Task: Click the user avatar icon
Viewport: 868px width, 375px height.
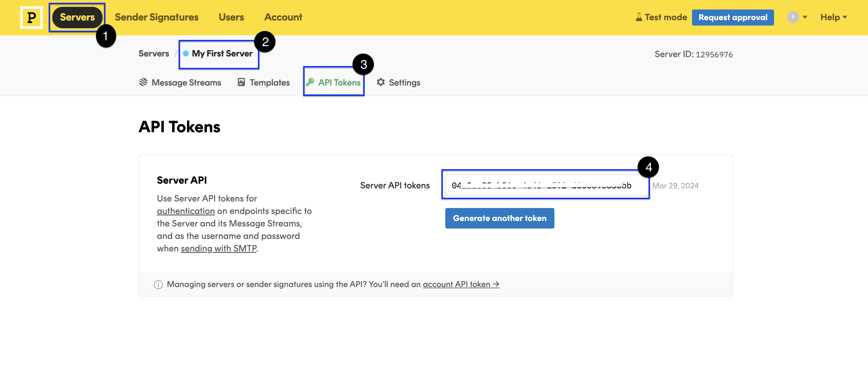Action: 792,17
